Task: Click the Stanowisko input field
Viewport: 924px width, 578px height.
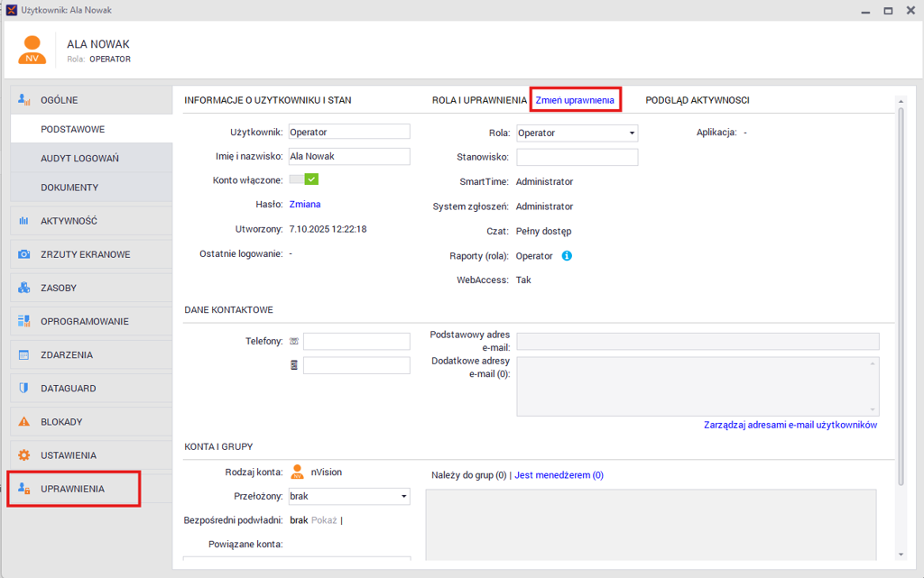Action: [577, 157]
